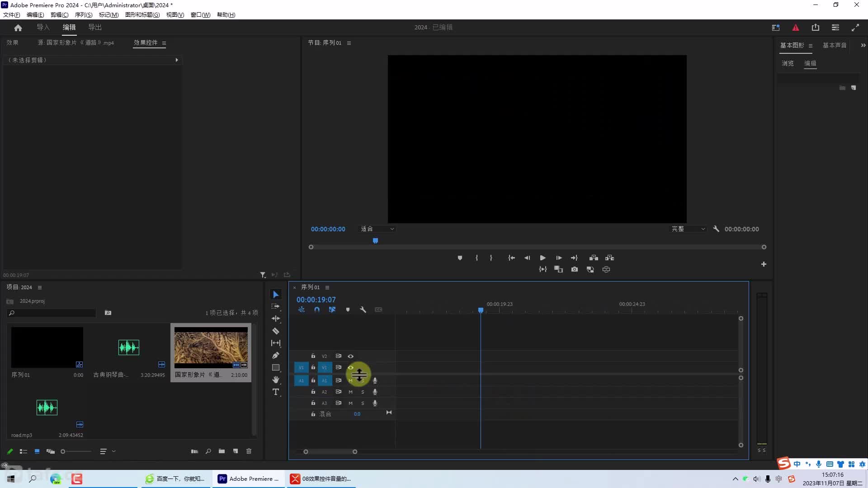Open timeline display settings wrench
Screen dimensions: 868x488
(x=363, y=310)
